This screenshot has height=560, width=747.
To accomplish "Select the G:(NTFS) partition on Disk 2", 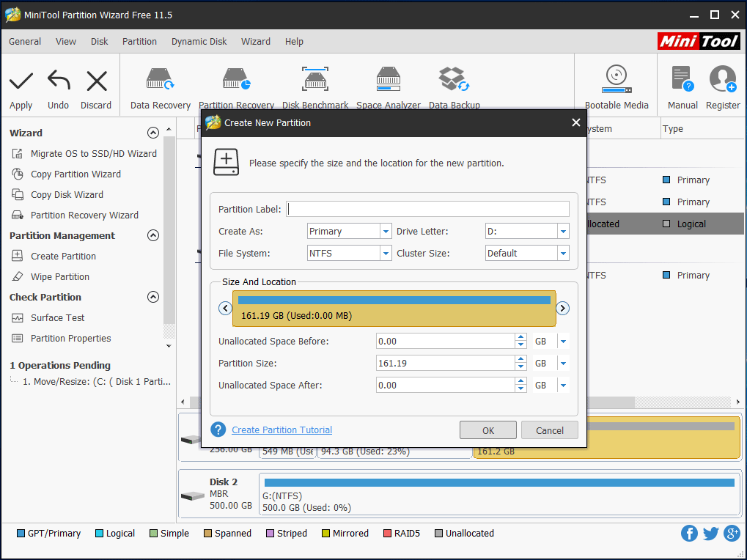I will (x=499, y=494).
